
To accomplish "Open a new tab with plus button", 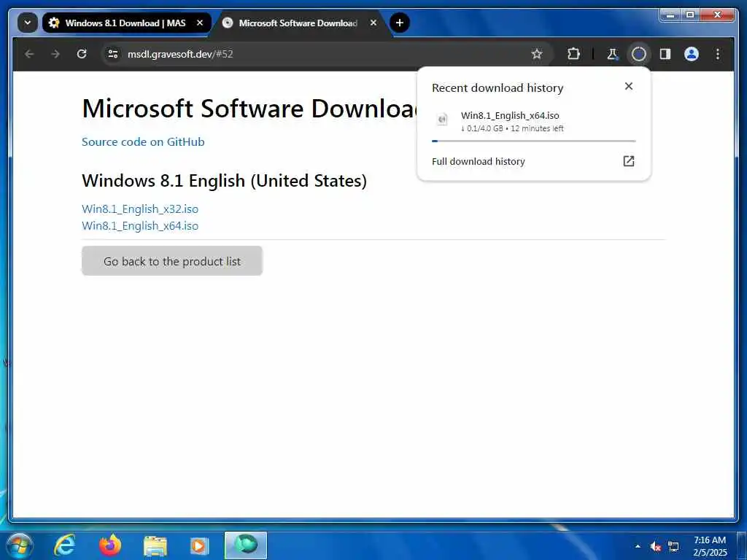I will point(400,23).
